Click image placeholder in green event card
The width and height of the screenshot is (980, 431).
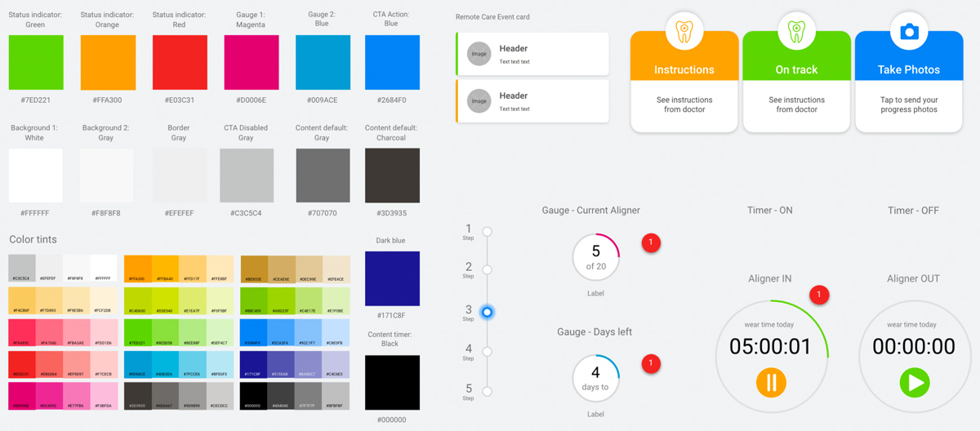pyautogui.click(x=479, y=54)
